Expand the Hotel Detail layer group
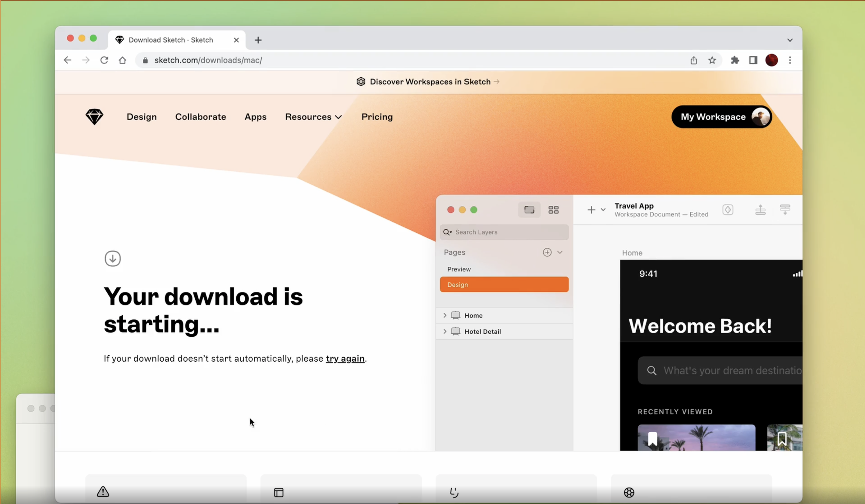The image size is (865, 504). click(x=444, y=331)
